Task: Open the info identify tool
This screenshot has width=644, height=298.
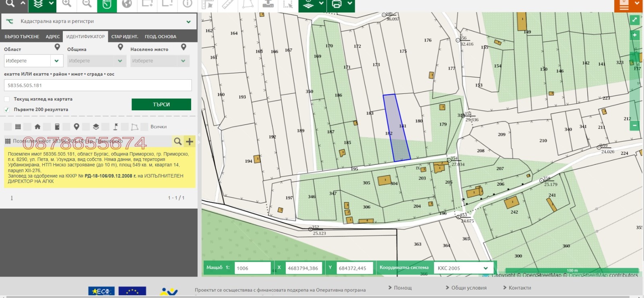Action: click(x=188, y=4)
